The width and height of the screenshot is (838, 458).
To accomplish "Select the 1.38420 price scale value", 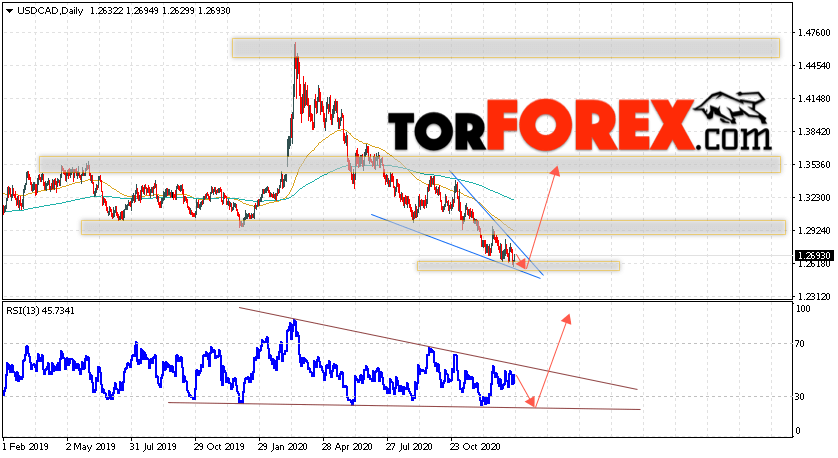I will tap(814, 132).
